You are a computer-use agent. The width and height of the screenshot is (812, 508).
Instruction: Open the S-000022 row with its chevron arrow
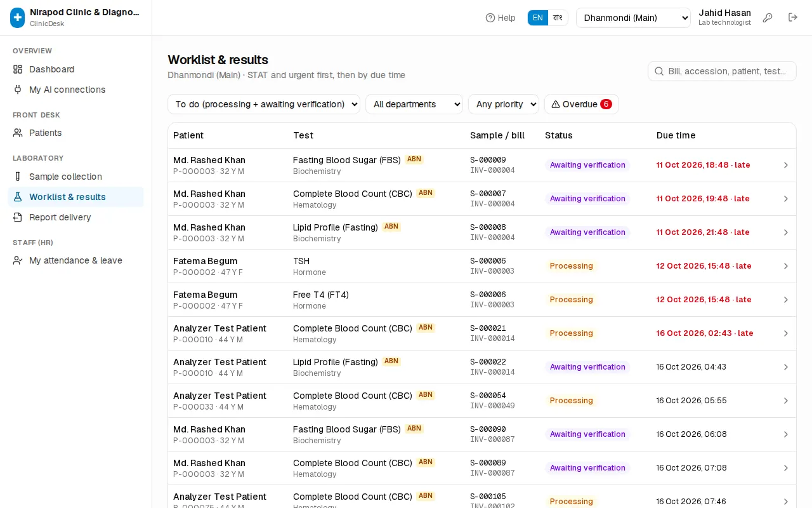(x=786, y=367)
